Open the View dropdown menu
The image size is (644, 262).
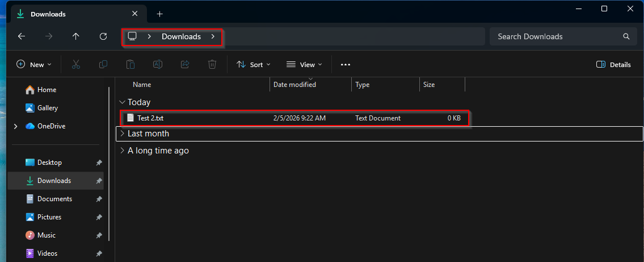point(304,65)
